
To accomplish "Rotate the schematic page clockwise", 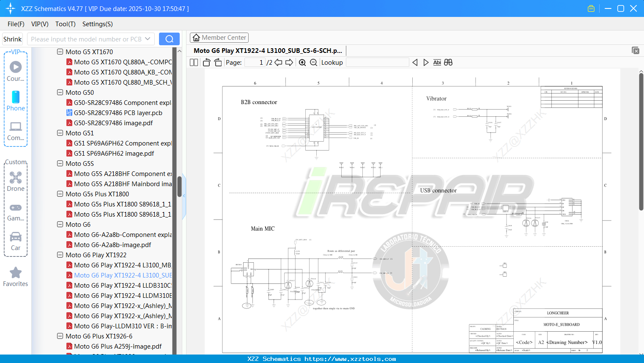I will (x=218, y=63).
